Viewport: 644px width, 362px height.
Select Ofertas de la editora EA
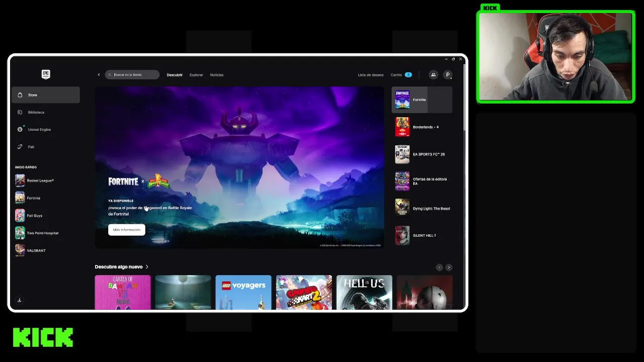[x=422, y=182]
